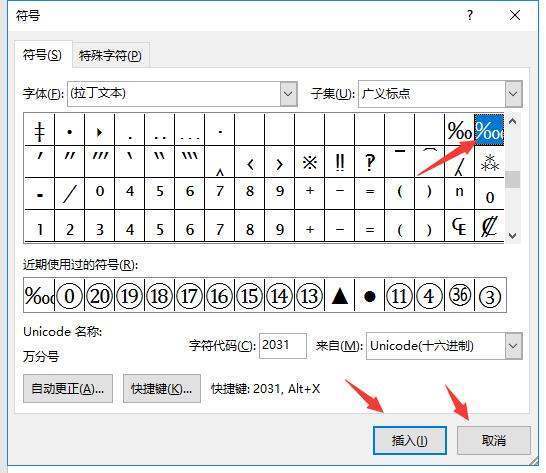Pick recently used circled 36 symbol
The height and width of the screenshot is (473, 546).
[x=460, y=296]
